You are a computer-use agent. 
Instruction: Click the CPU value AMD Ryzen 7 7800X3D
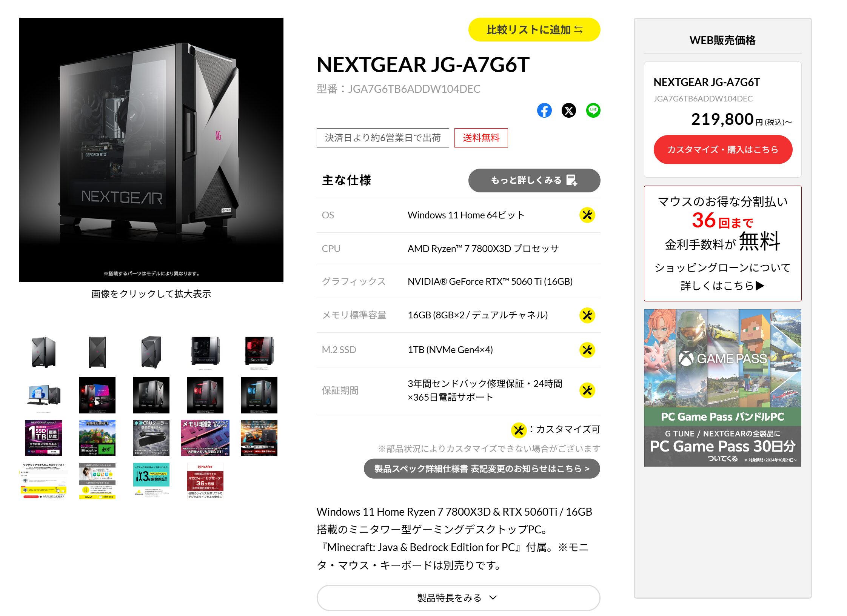pos(483,249)
